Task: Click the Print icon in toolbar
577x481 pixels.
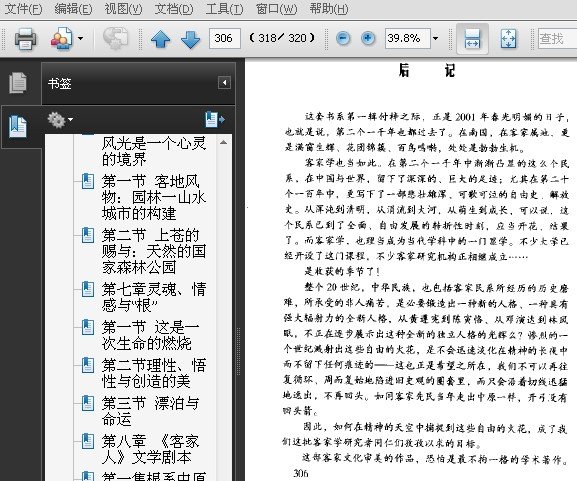Action: [x=25, y=39]
